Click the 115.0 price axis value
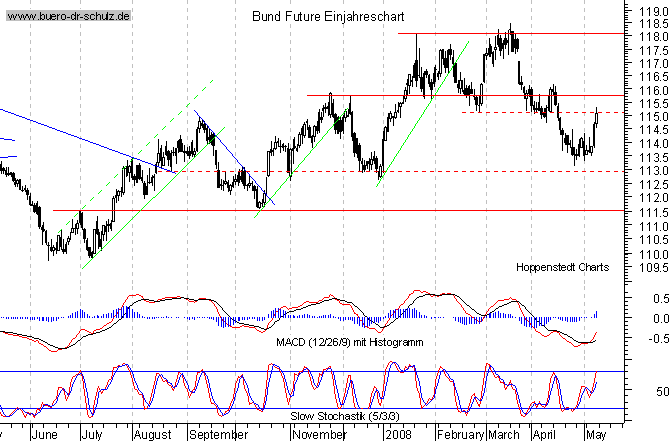The width and height of the screenshot is (672, 441). [x=653, y=117]
